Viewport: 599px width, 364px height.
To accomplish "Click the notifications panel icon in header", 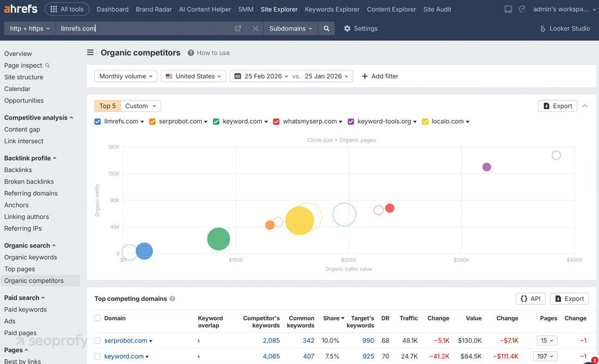I will (x=508, y=9).
